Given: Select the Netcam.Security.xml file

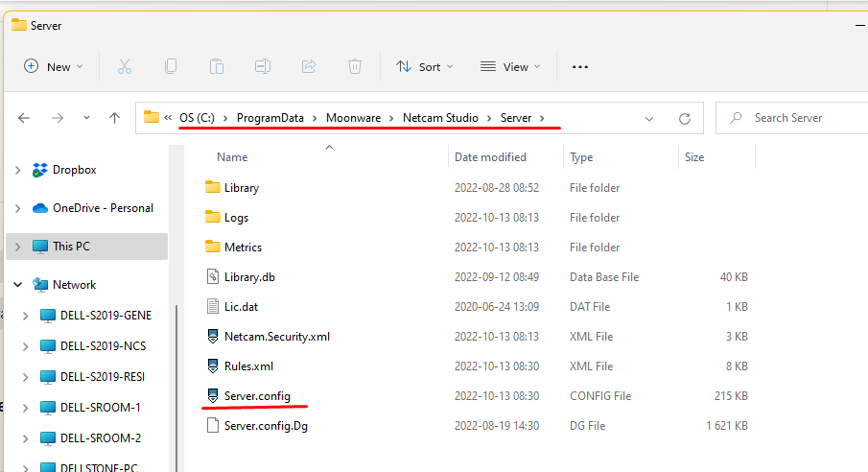Looking at the screenshot, I should click(x=277, y=337).
